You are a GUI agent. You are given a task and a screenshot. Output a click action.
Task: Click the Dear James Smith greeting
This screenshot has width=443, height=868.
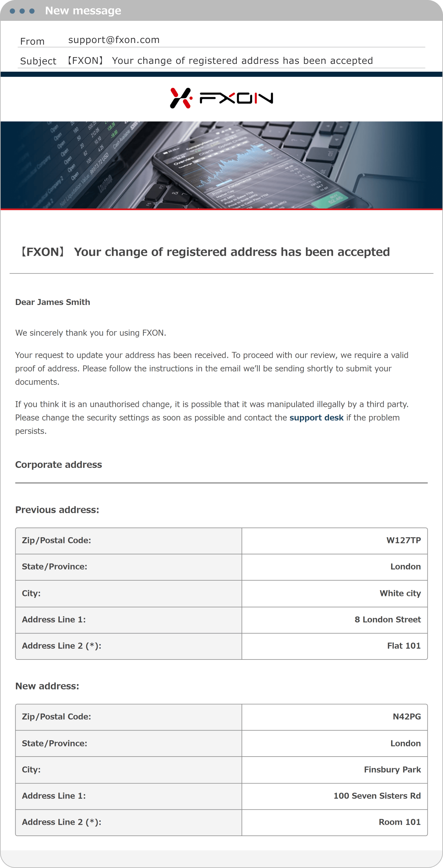pyautogui.click(x=52, y=302)
